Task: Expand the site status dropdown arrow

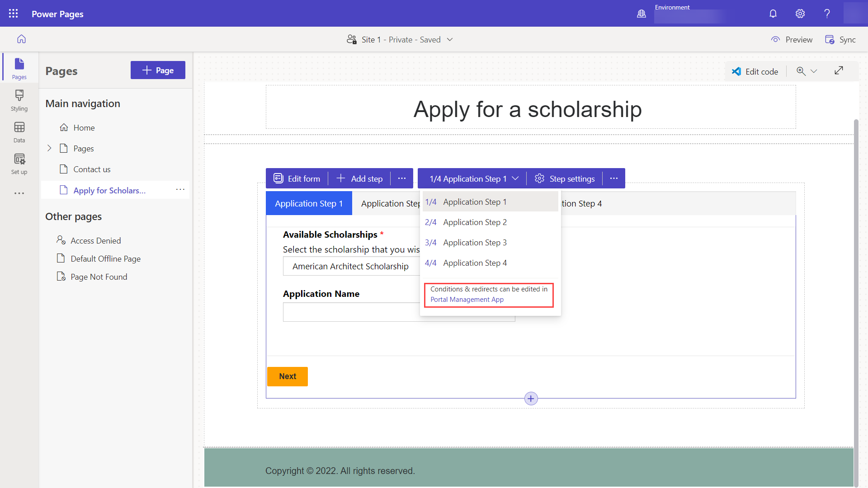Action: 451,39
